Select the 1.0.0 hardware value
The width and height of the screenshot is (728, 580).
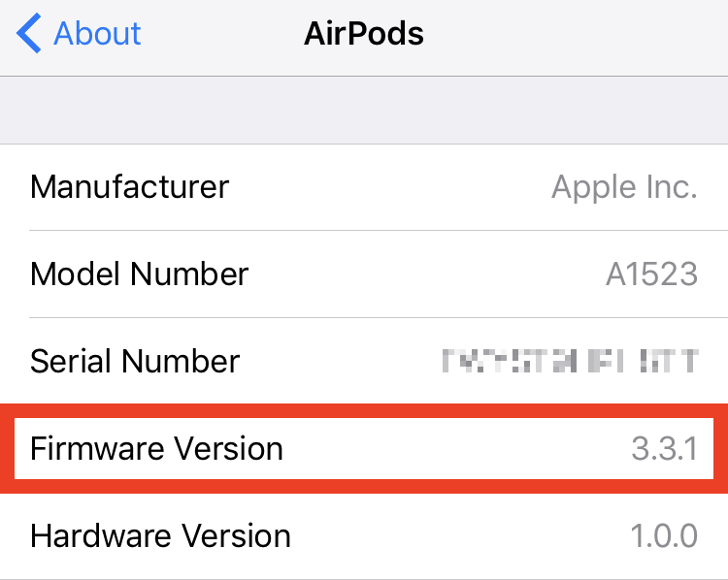(x=664, y=536)
